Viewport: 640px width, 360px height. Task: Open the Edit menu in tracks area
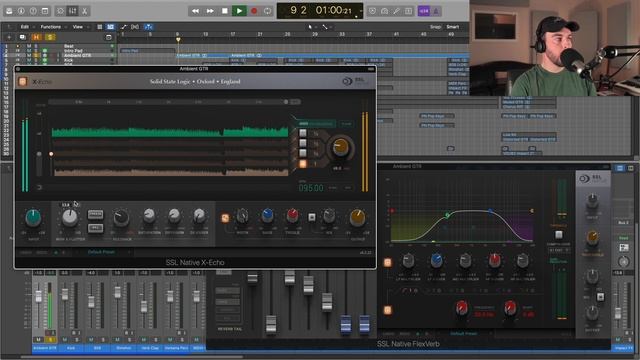coord(25,27)
